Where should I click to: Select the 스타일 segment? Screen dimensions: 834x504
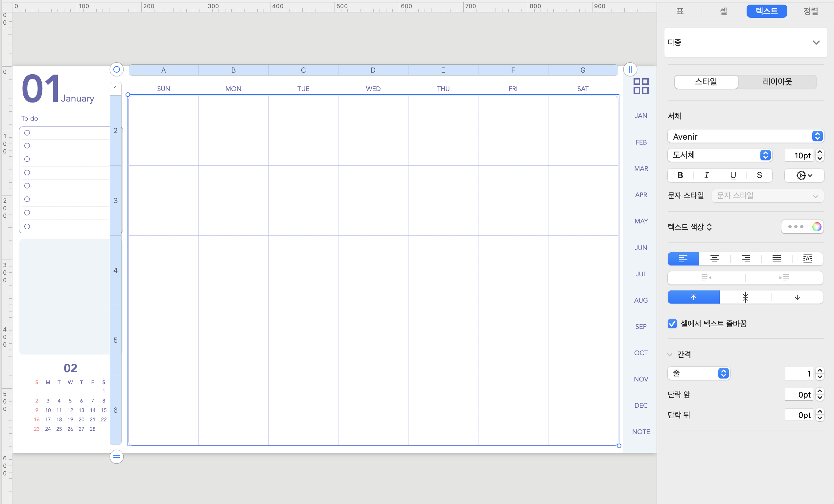(x=706, y=82)
